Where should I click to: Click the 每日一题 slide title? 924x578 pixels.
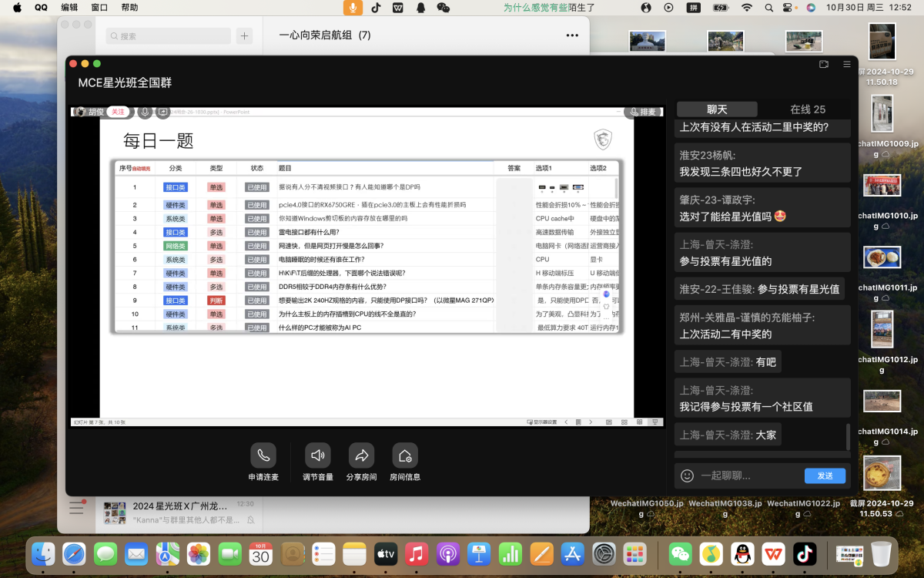tap(159, 140)
